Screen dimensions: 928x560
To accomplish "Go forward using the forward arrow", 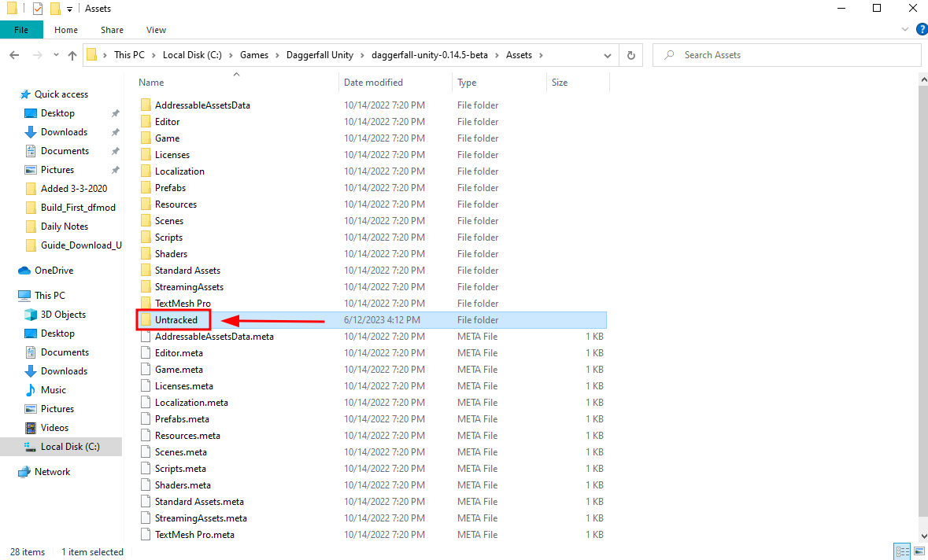I will (37, 55).
